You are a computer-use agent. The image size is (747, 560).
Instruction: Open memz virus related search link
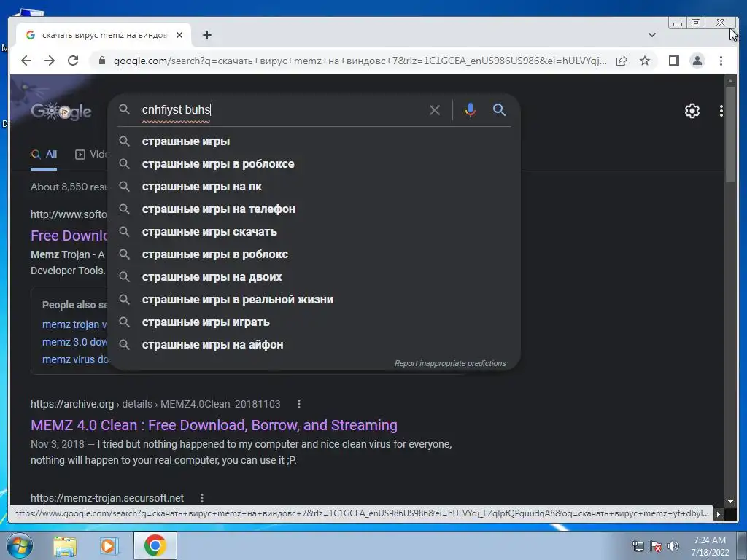(75, 359)
